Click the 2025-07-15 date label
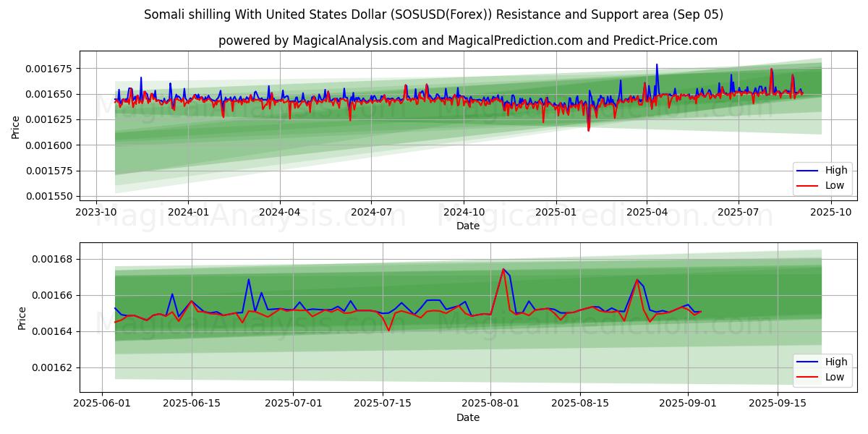 (x=383, y=404)
